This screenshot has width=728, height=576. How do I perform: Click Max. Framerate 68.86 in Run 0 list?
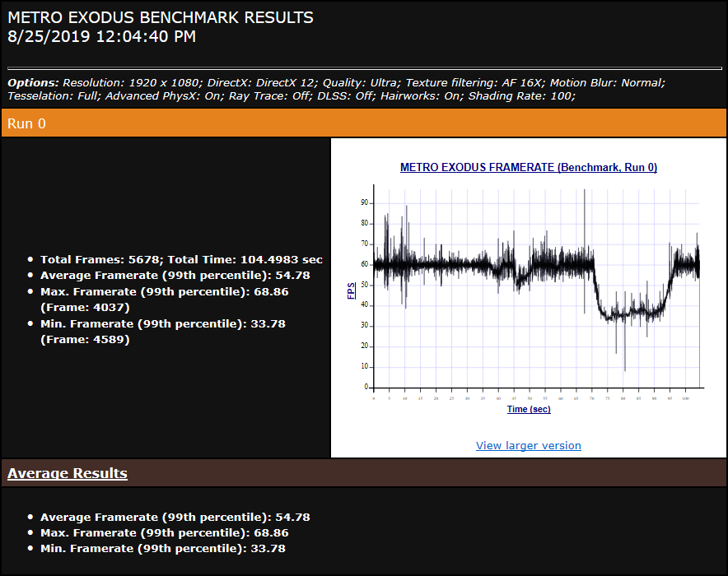165,292
